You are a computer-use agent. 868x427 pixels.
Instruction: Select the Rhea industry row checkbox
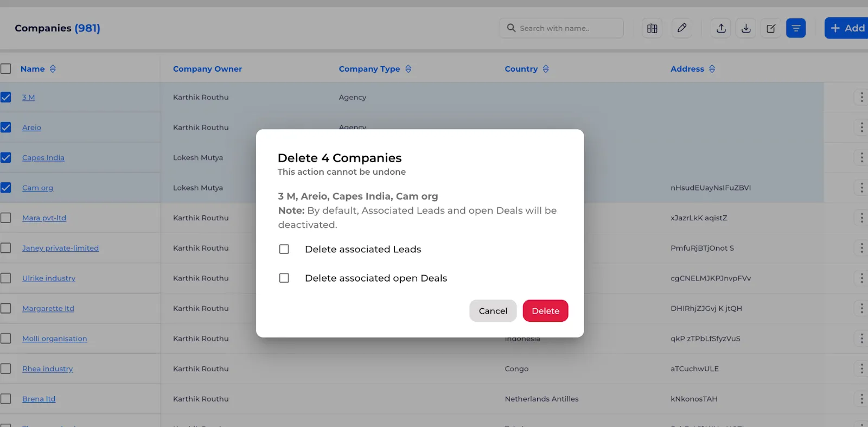pos(5,369)
